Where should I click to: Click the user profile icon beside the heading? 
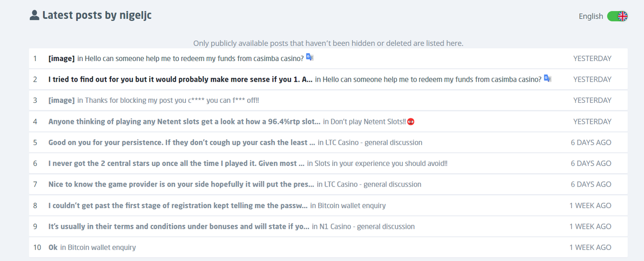(34, 15)
